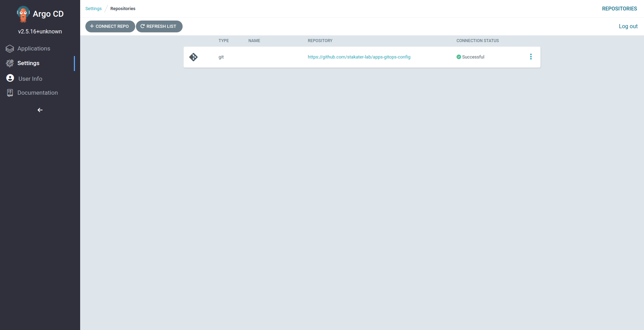Click the Argo CD octopus logo
644x330 pixels.
[x=23, y=14]
